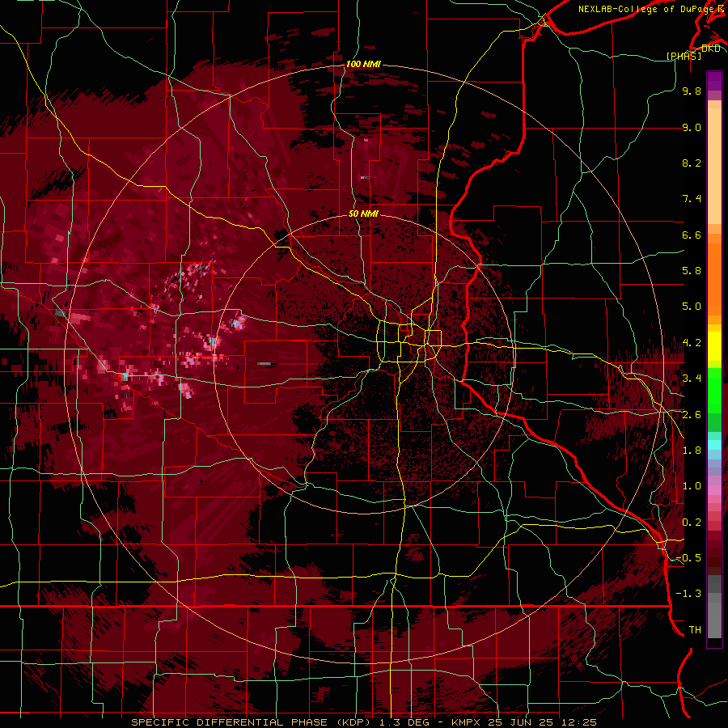
Task: Click the cyan band of the color scale
Action: pos(714,445)
